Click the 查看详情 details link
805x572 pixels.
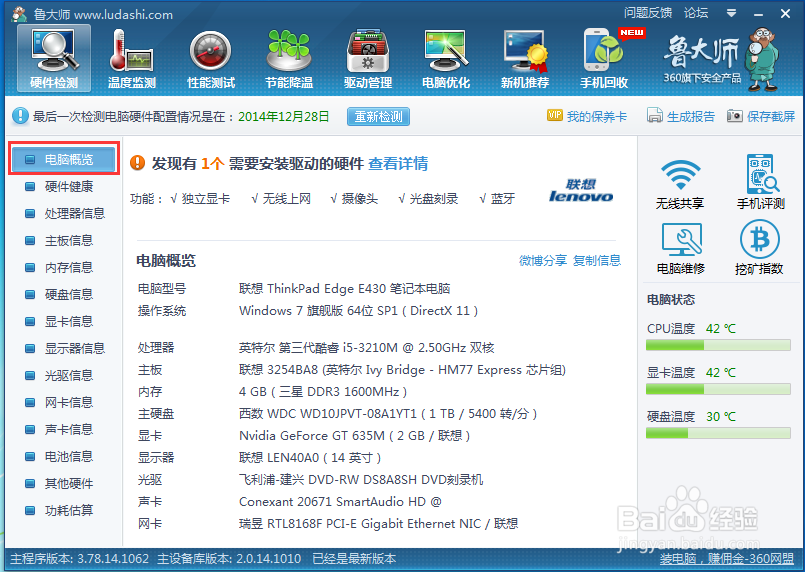[398, 163]
